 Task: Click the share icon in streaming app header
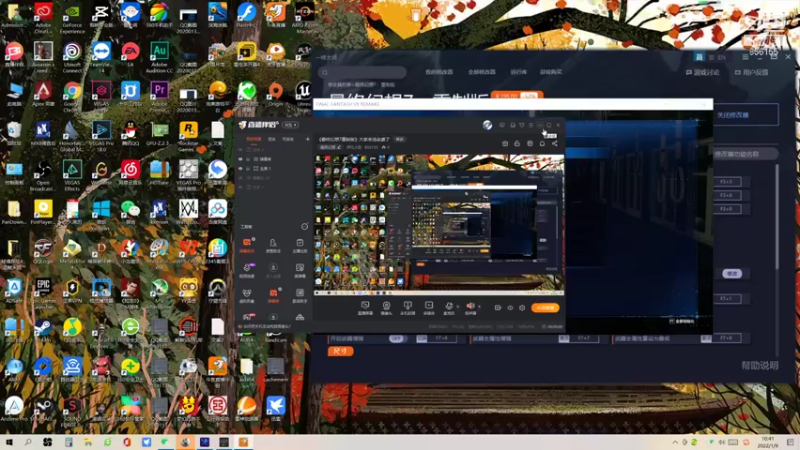point(555,144)
